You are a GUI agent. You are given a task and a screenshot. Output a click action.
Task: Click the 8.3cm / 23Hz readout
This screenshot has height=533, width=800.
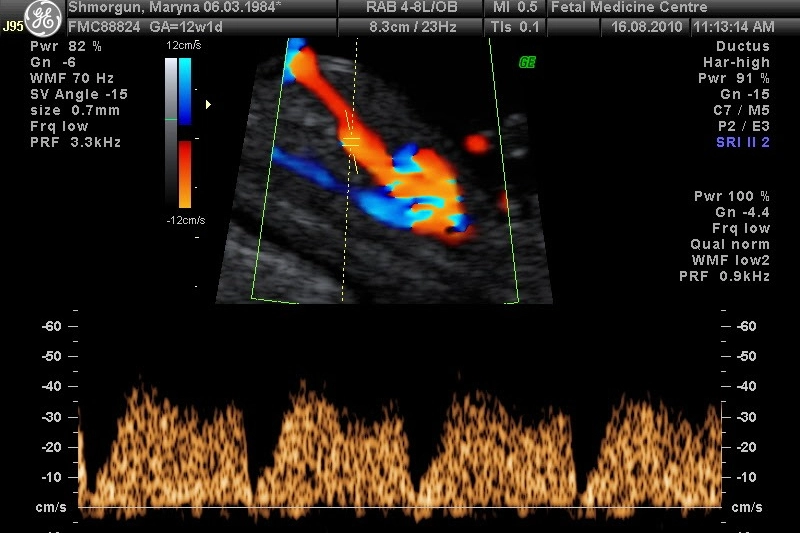point(412,27)
